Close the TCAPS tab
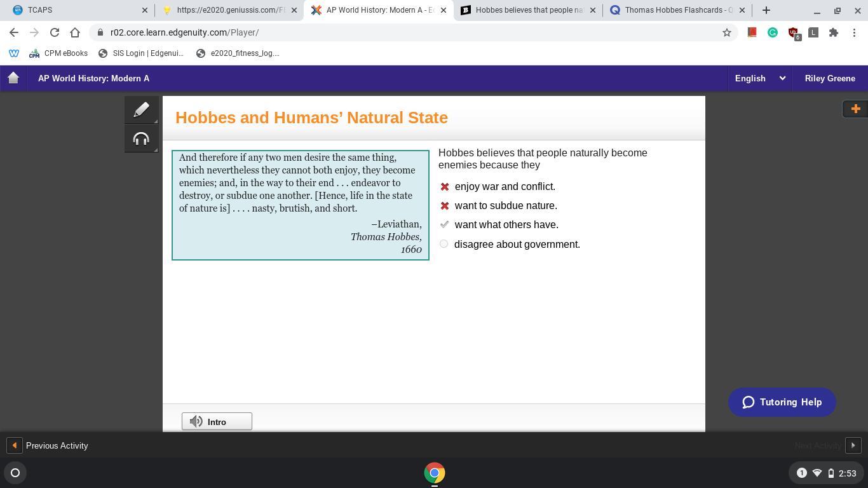Image resolution: width=868 pixels, height=488 pixels. pos(144,10)
